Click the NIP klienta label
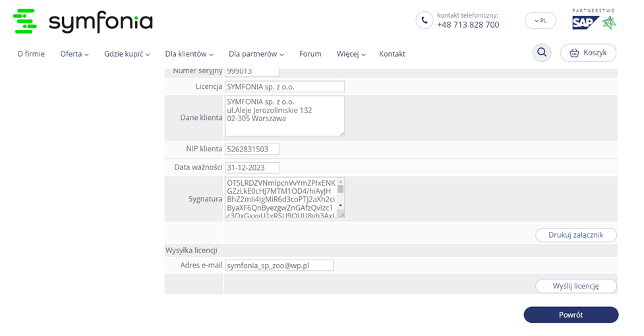This screenshot has width=644, height=336. (204, 149)
